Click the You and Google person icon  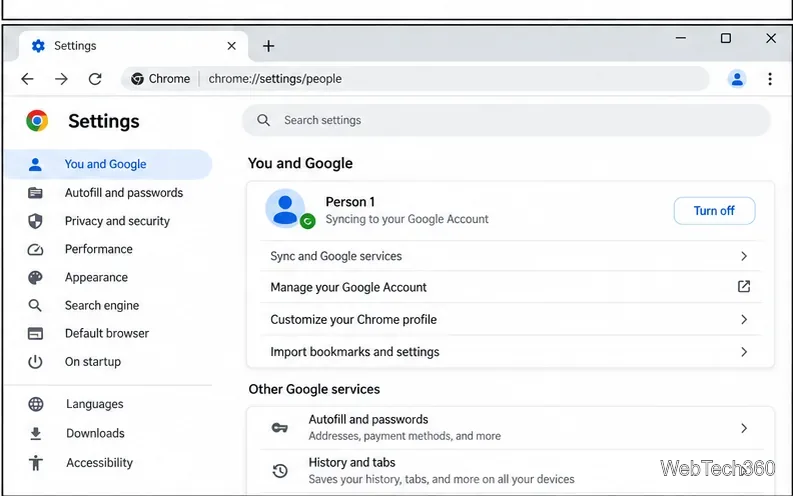click(35, 164)
